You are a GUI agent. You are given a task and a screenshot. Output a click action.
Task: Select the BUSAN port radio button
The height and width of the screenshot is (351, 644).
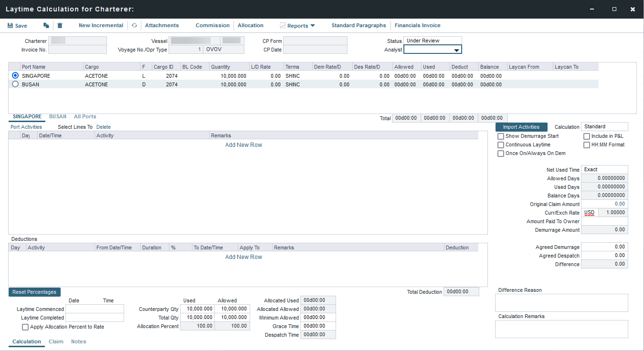point(15,84)
